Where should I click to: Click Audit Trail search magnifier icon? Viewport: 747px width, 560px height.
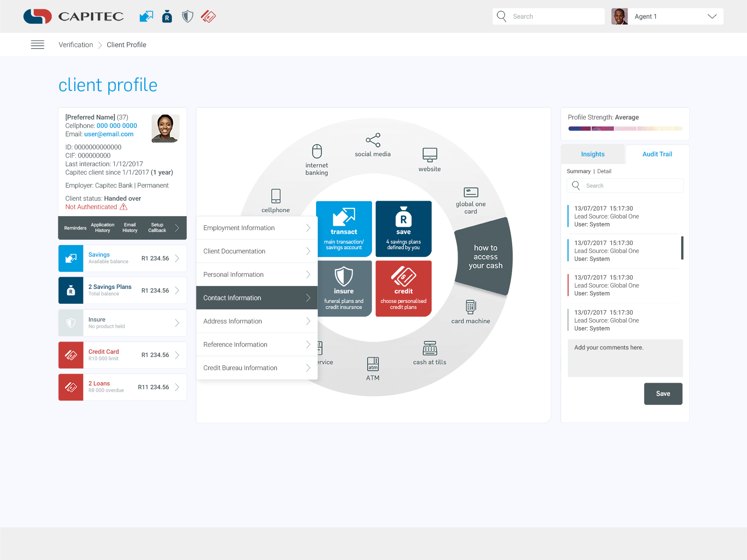click(576, 186)
